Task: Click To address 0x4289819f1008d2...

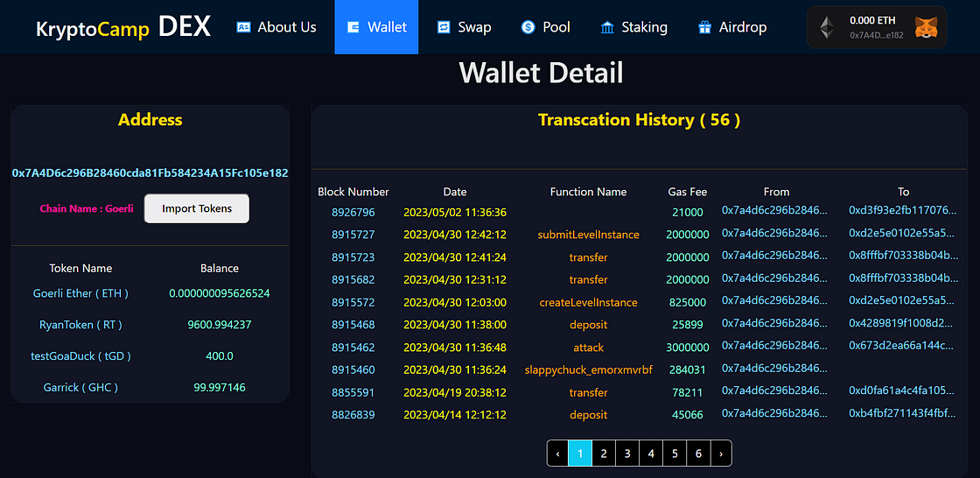Action: tap(902, 325)
